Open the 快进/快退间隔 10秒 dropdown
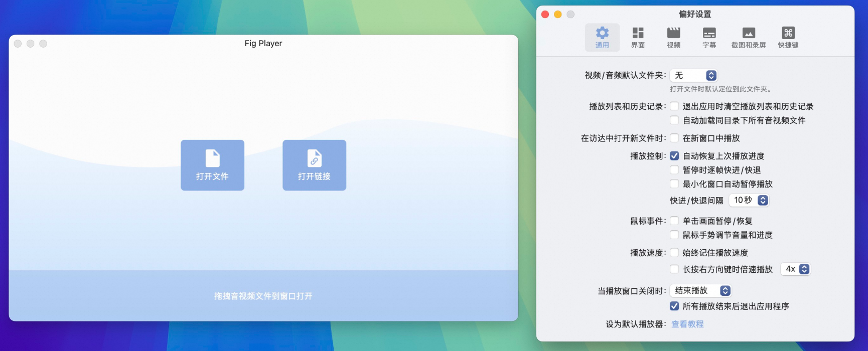 (x=749, y=200)
